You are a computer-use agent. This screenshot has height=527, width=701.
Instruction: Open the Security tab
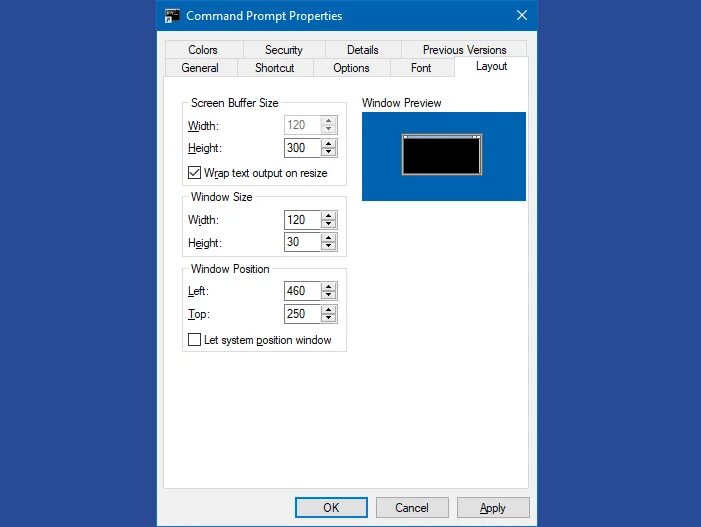(x=284, y=50)
